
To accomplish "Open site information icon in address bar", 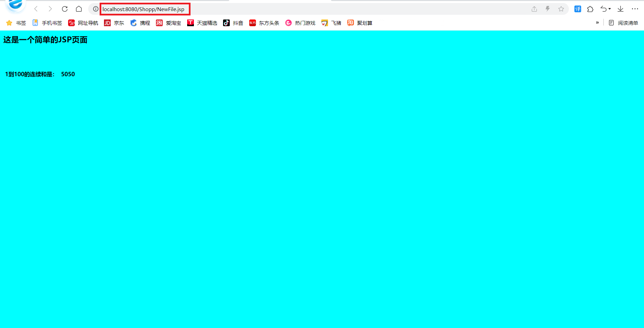I will [96, 9].
